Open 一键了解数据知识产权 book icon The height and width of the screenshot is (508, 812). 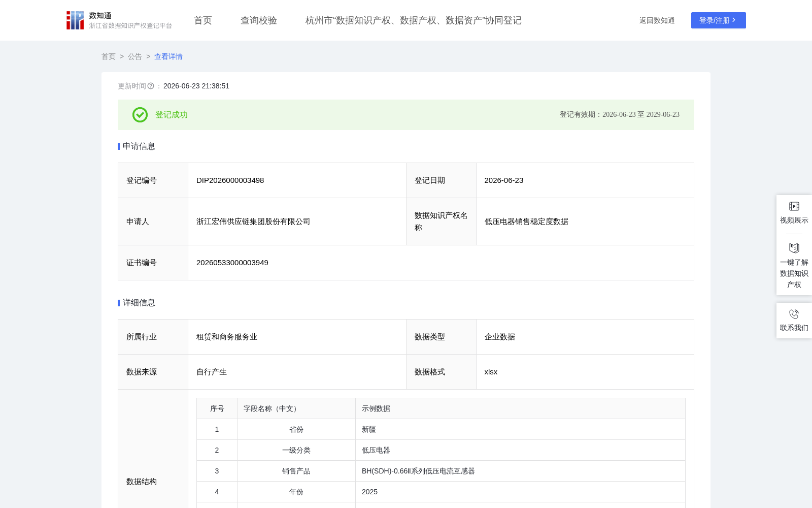click(794, 248)
